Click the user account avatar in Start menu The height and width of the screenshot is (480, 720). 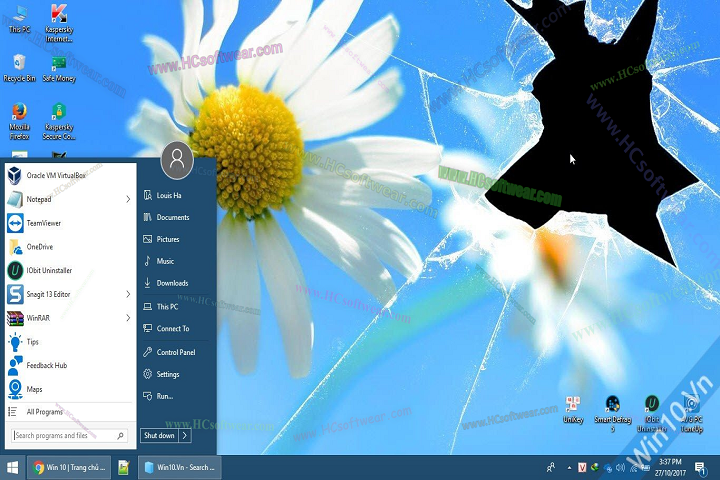[x=177, y=160]
